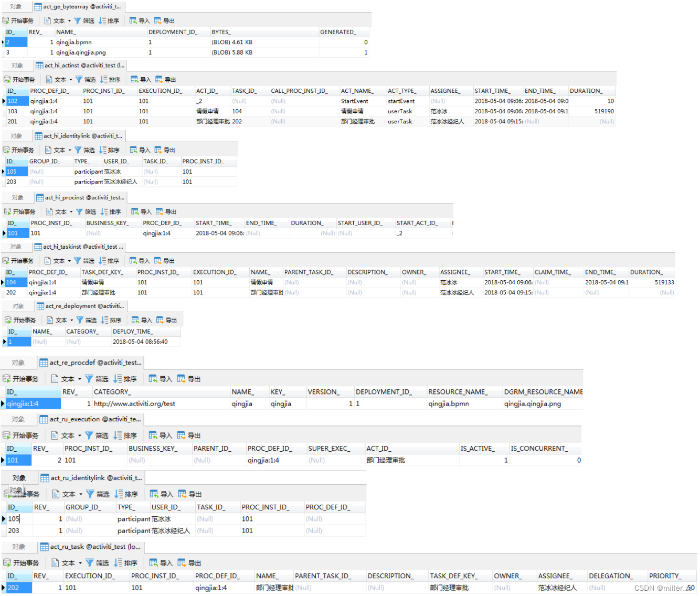Click the SUPER_EXEC_ column header
Screen dimensions: 700x596
pyautogui.click(x=336, y=449)
